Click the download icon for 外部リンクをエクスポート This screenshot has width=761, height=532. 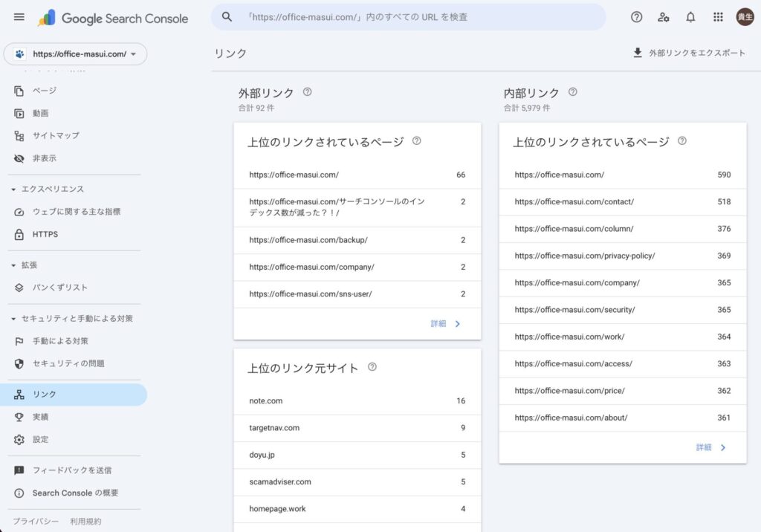pos(637,53)
